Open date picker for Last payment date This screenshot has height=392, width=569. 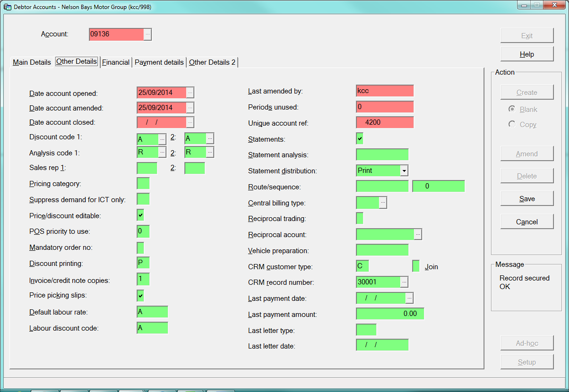click(410, 298)
